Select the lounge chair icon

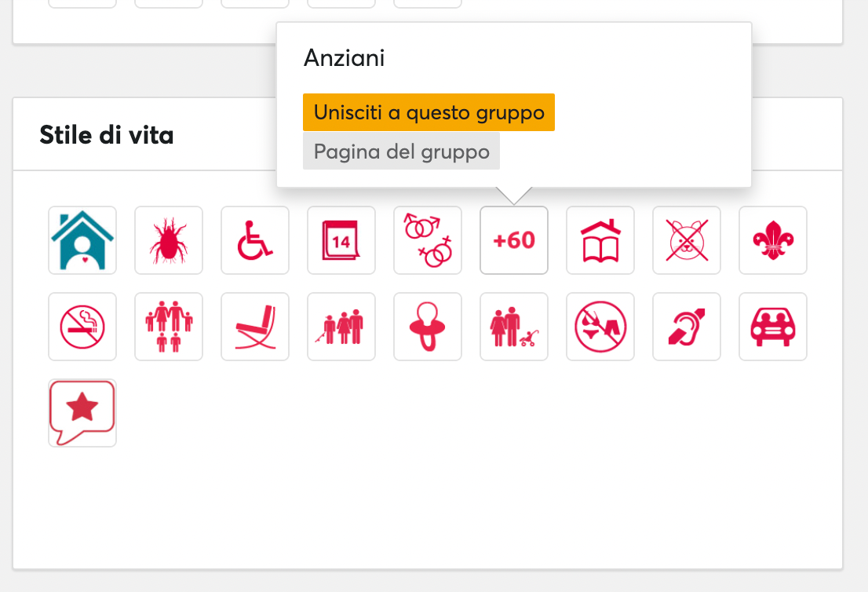pyautogui.click(x=255, y=327)
